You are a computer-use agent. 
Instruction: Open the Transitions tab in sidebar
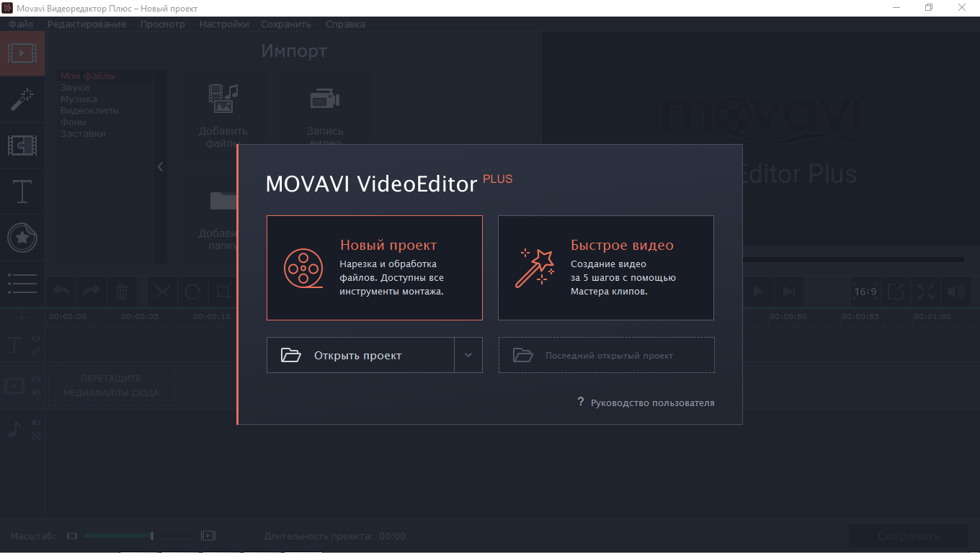22,145
